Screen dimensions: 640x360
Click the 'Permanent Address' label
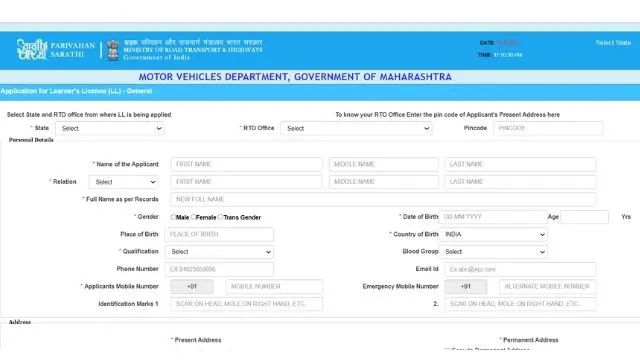(x=531, y=340)
